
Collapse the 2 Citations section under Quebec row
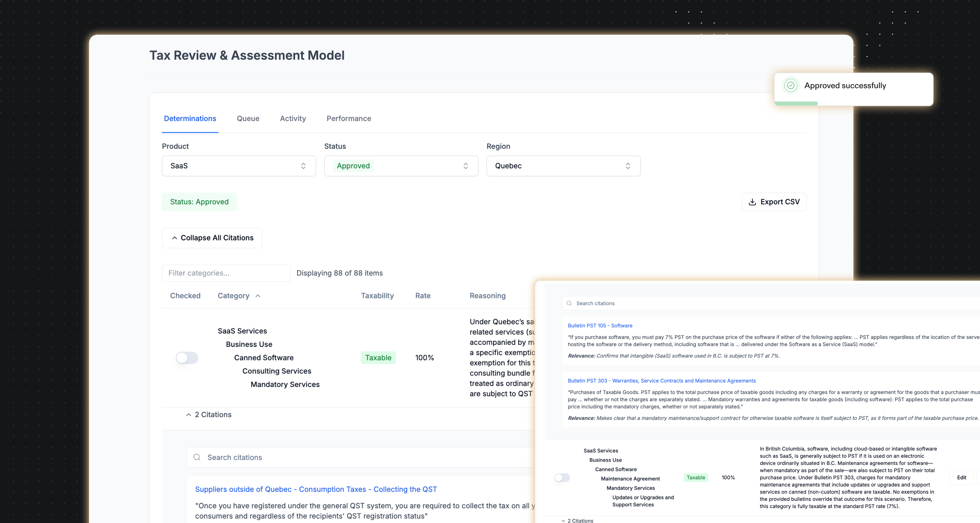(209, 415)
